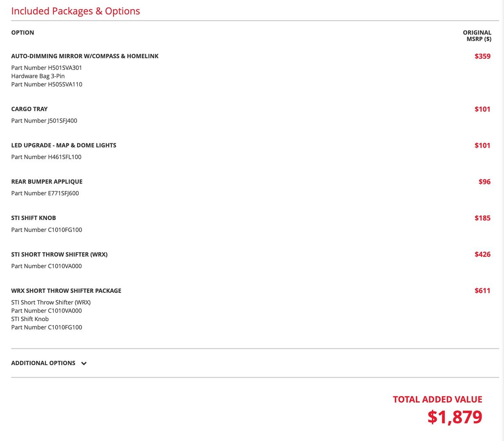Select the STI Shift Knob option title

[x=33, y=218]
